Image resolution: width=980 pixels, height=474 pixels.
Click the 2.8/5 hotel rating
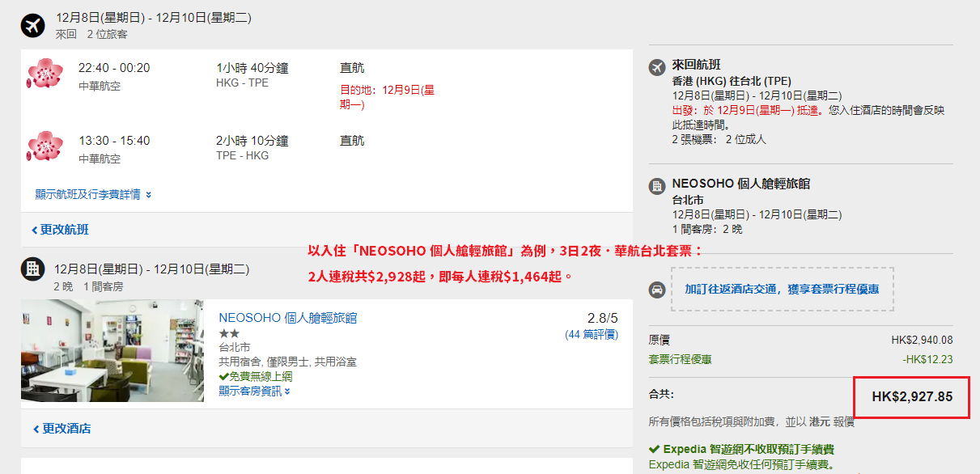click(x=602, y=318)
